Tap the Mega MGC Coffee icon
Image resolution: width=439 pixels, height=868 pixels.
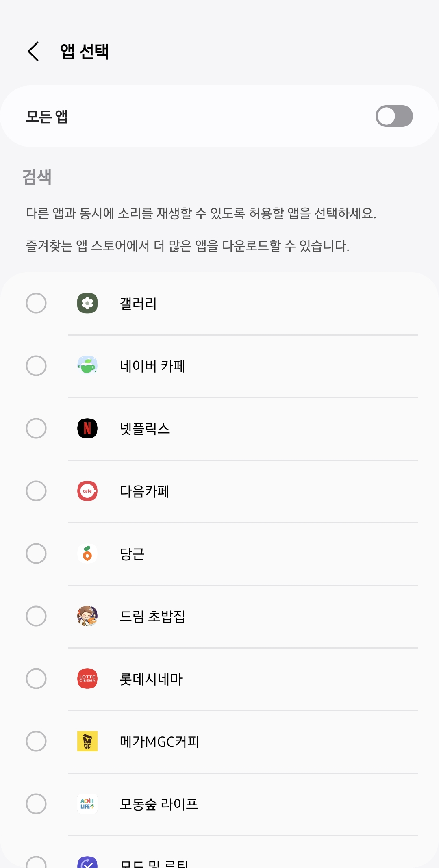(87, 741)
